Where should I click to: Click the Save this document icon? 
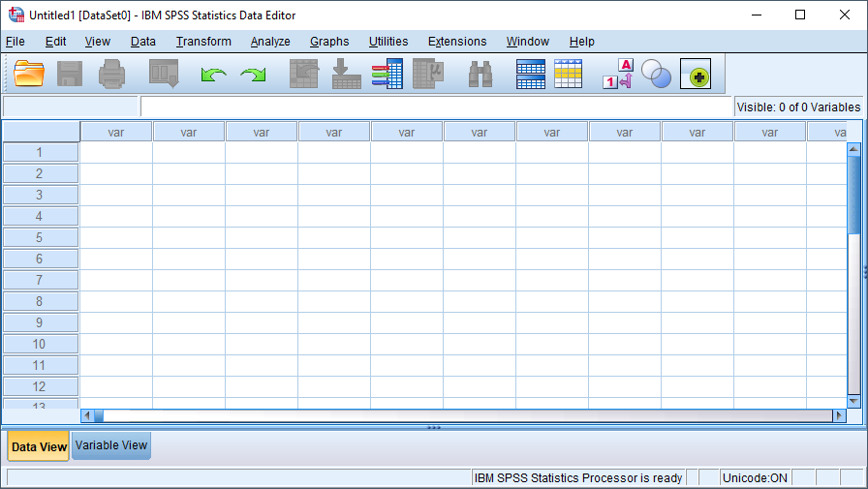click(70, 74)
